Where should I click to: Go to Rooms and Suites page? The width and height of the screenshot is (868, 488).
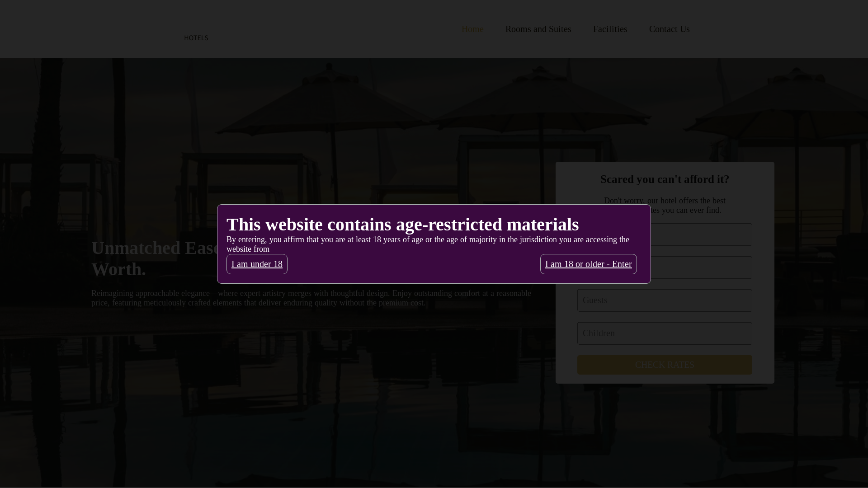[x=538, y=29]
